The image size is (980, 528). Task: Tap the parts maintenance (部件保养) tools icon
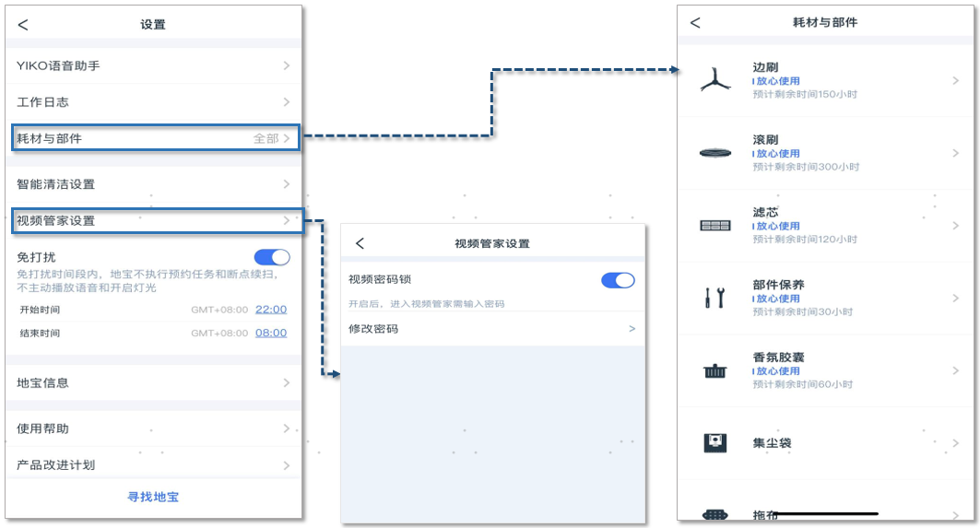pyautogui.click(x=715, y=298)
